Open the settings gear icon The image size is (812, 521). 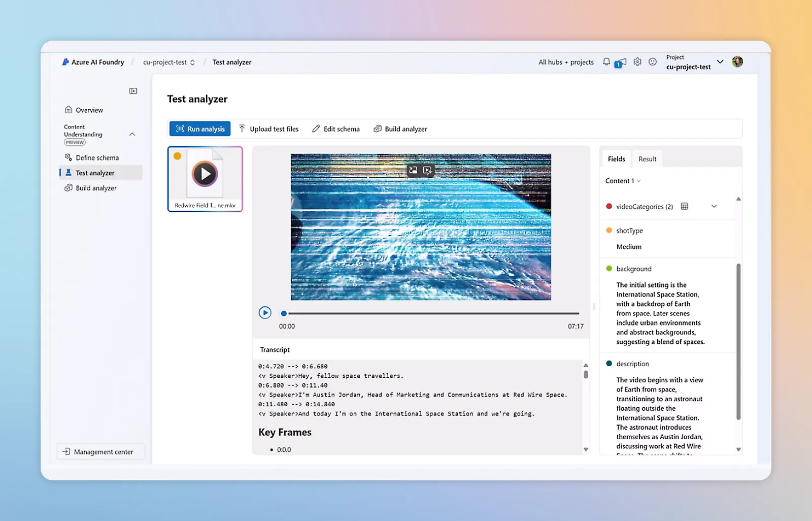[x=637, y=62]
